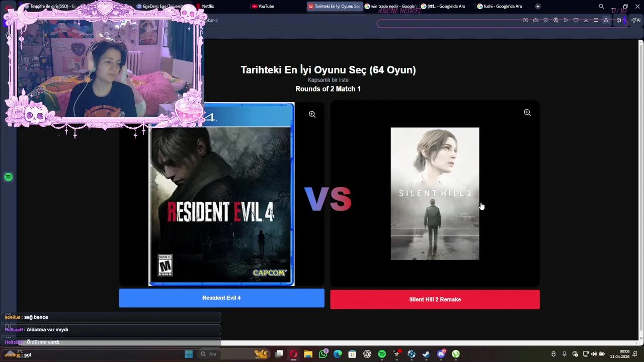
Task: Open the easy setup sliders icon
Action: (x=596, y=20)
